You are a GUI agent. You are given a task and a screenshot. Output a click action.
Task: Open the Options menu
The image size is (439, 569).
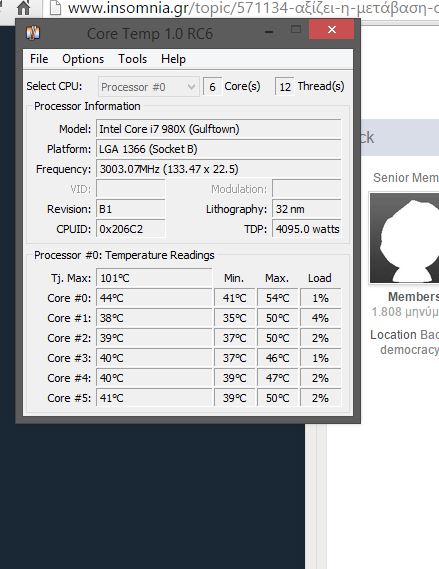point(83,59)
